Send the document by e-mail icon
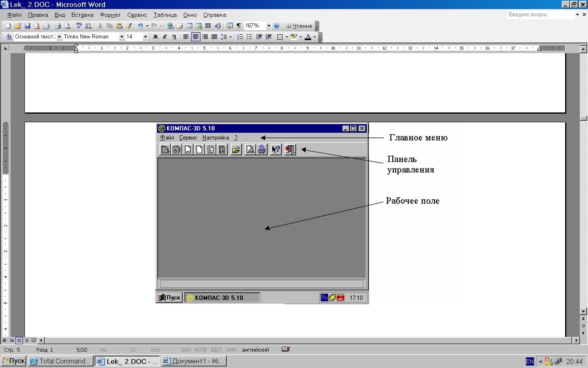 tap(46, 26)
